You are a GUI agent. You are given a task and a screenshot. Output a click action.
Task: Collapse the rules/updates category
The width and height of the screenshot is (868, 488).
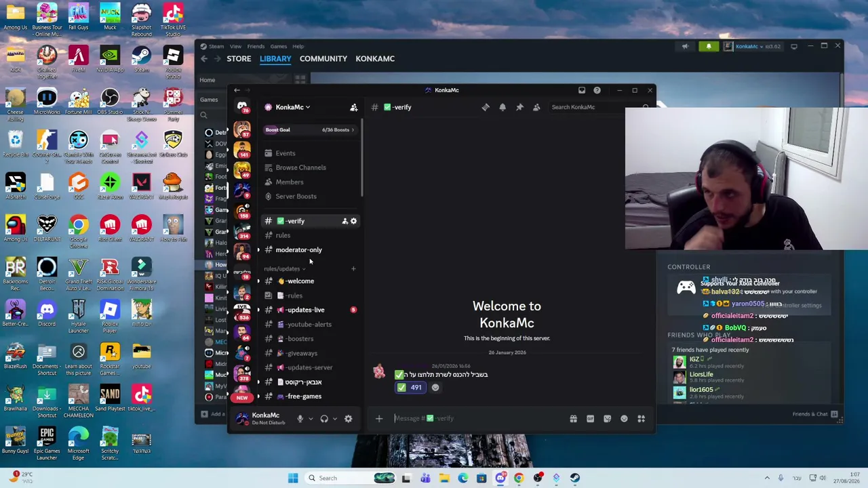coord(285,268)
